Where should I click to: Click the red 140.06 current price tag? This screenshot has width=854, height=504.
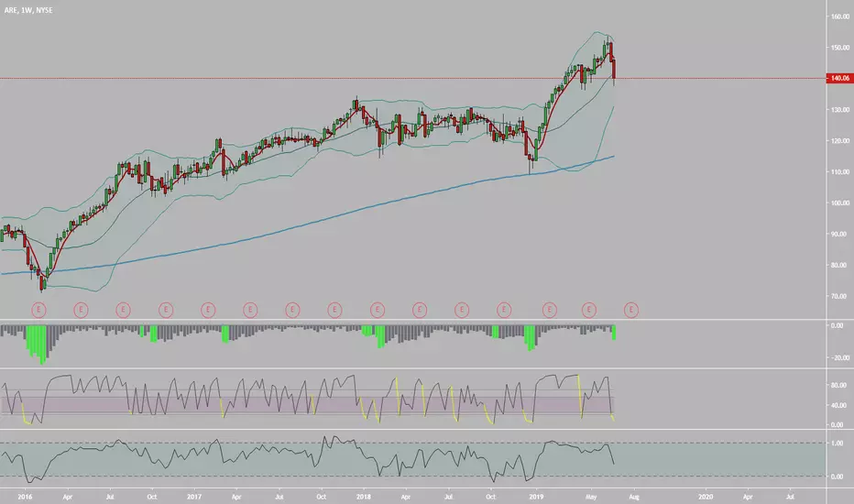[x=840, y=78]
